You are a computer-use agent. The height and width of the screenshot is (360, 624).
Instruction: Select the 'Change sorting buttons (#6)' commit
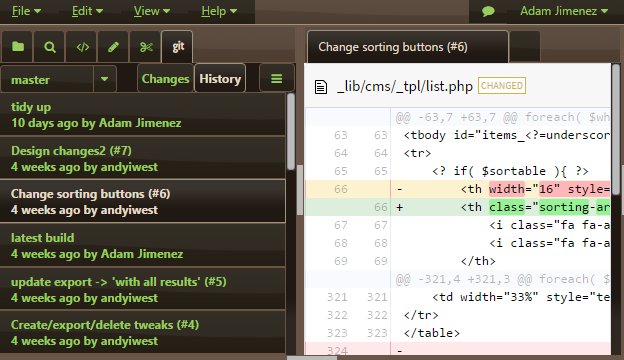coord(142,201)
